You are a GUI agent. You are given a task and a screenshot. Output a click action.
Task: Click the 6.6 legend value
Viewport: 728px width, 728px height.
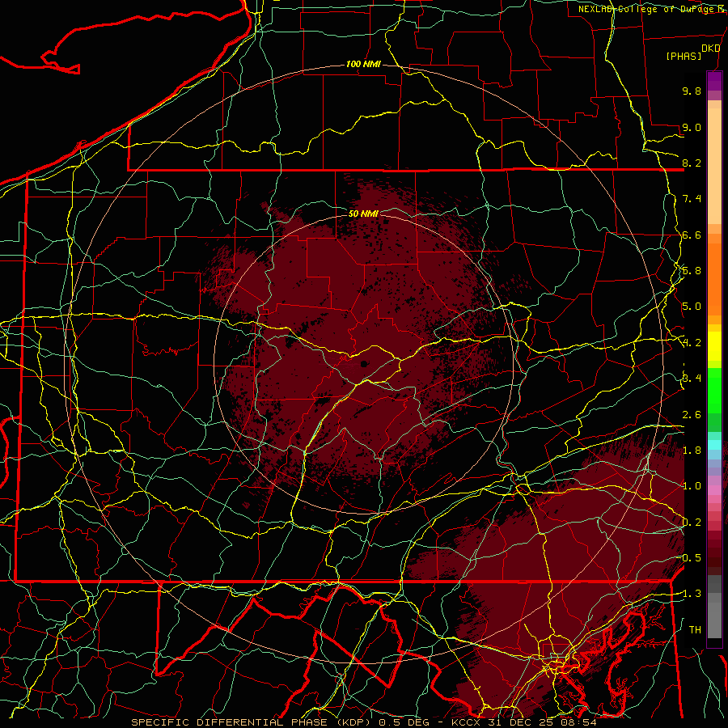click(x=692, y=235)
